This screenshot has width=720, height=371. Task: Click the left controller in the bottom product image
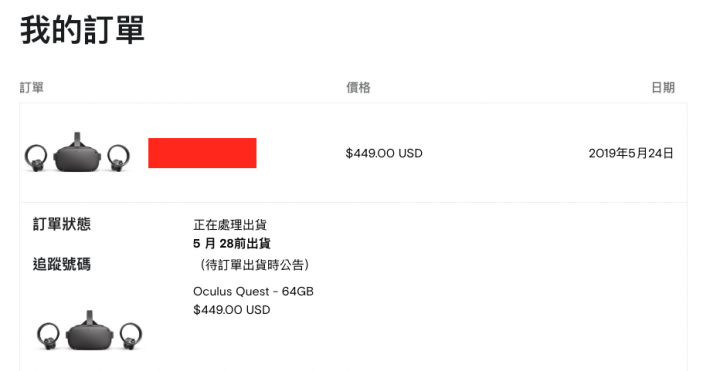coord(48,336)
